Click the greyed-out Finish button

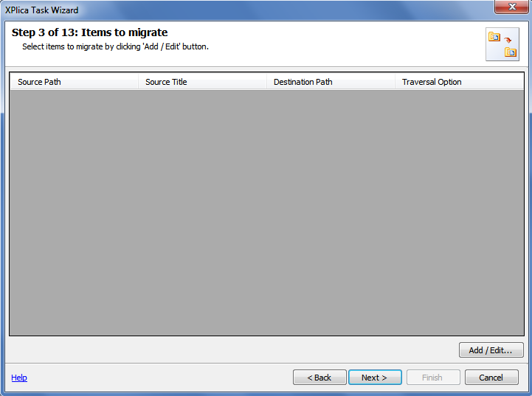coord(433,378)
